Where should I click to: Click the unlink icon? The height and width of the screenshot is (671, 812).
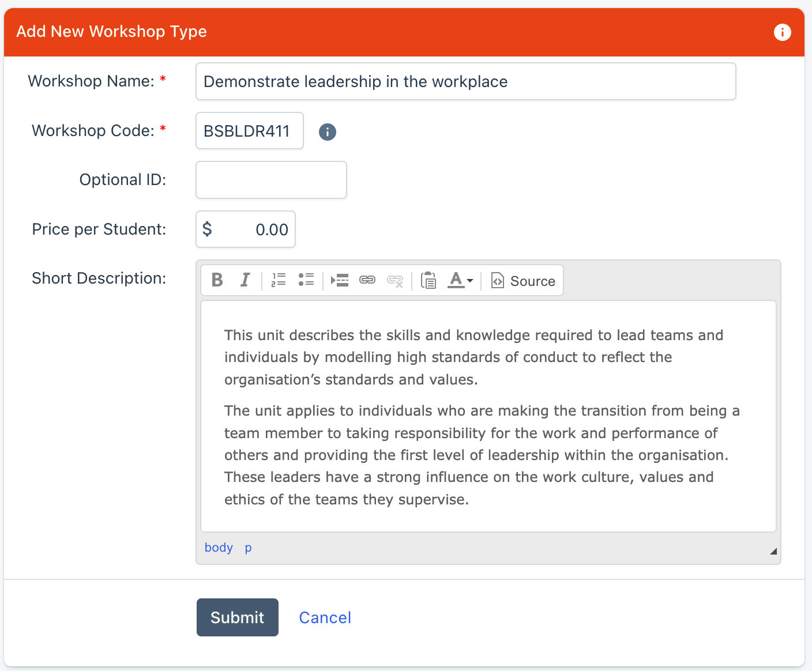[x=395, y=280]
